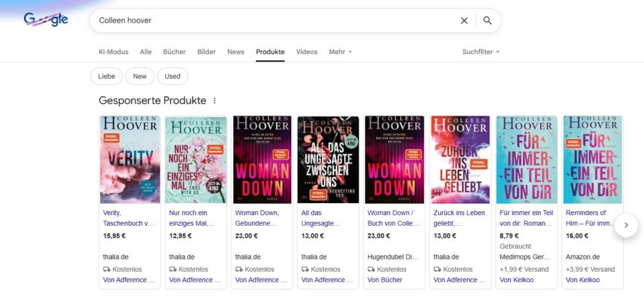Viewport: 644px width, 298px height.
Task: Click the Colleen hoover search field
Action: 277,21
